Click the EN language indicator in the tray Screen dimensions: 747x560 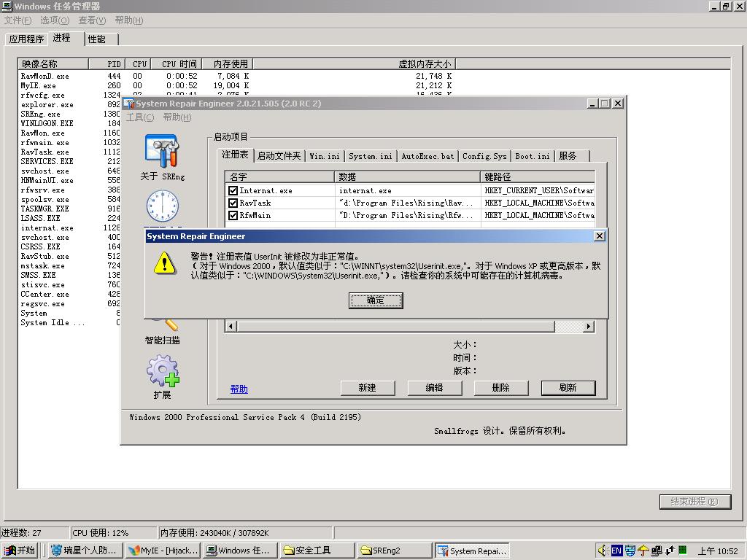tap(616, 551)
